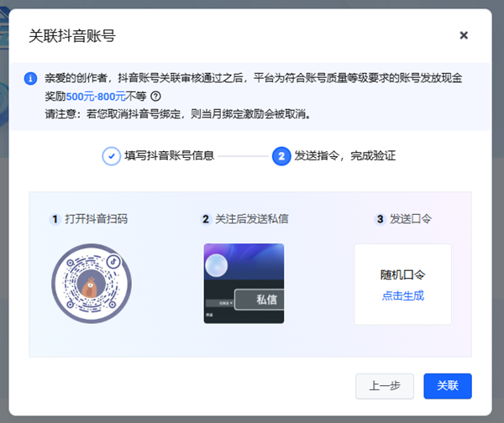Click step label 发送指令，完成验证

345,156
